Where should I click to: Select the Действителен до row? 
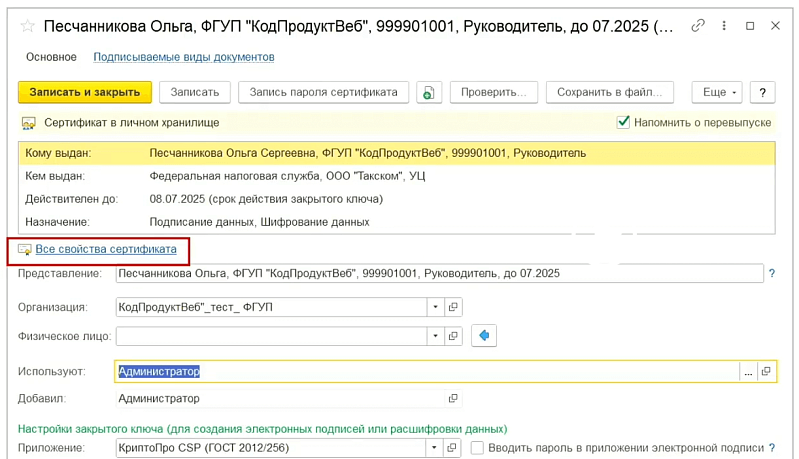pyautogui.click(x=397, y=199)
